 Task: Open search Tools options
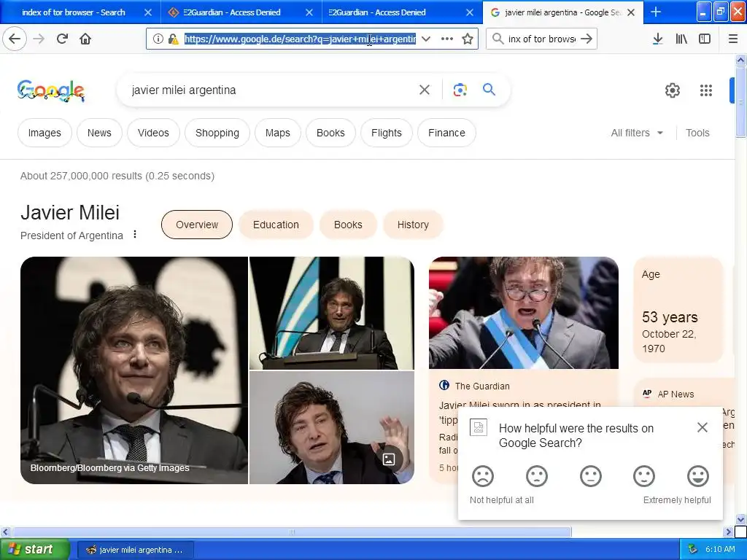click(x=697, y=133)
